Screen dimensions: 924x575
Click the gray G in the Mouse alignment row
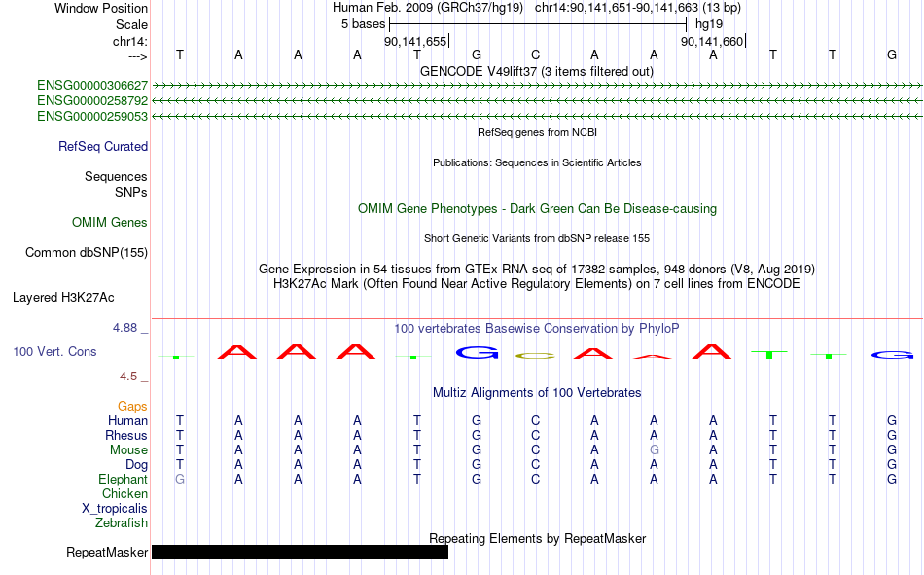(655, 449)
